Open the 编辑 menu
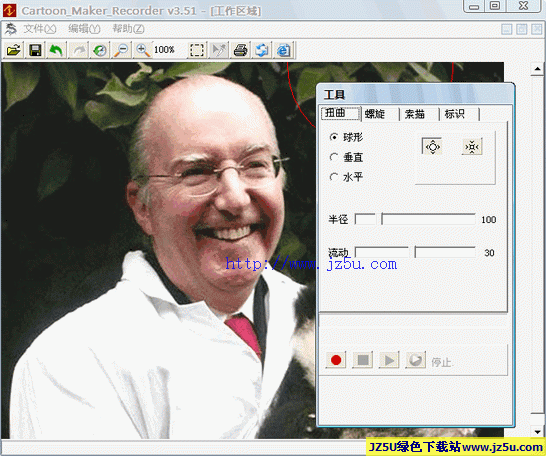Viewport: 546px width, 456px height. [84, 29]
